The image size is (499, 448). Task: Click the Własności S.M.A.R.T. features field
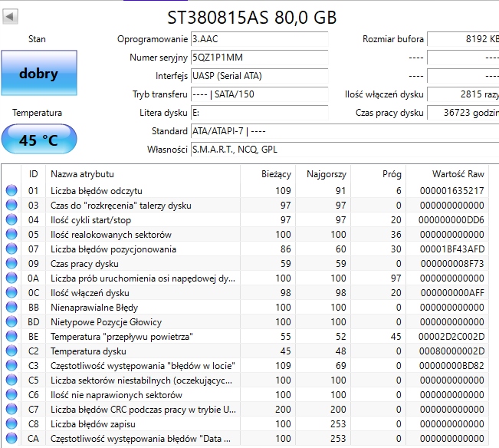point(343,150)
